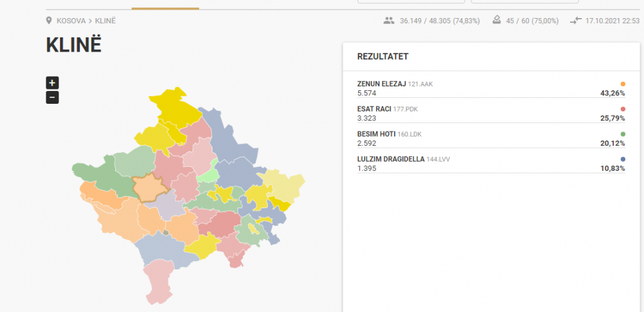This screenshot has height=312, width=644.
Task: Click the last update arrows icon
Action: [576, 21]
